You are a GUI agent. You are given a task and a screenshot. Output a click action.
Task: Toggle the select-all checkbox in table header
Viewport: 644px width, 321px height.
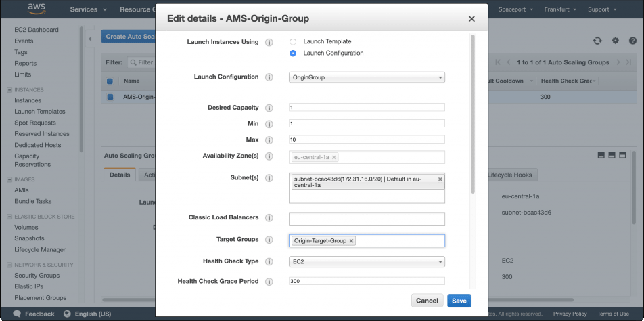click(110, 81)
